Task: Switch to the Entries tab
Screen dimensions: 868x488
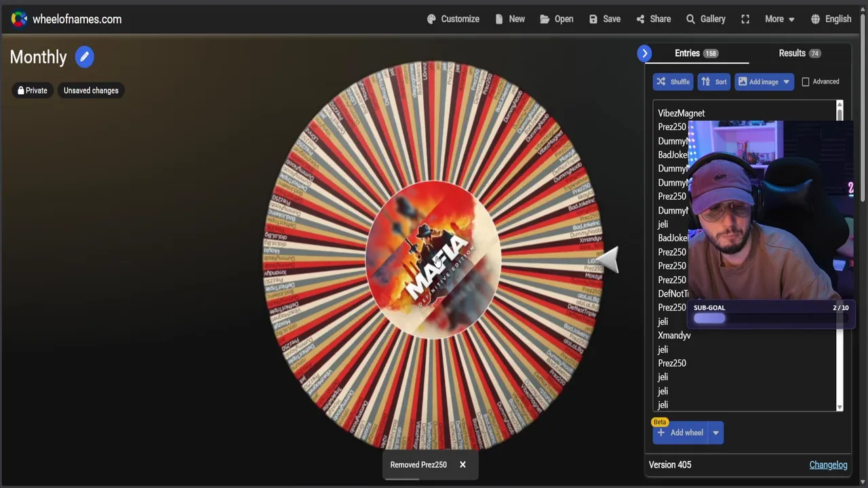Action: (x=696, y=53)
